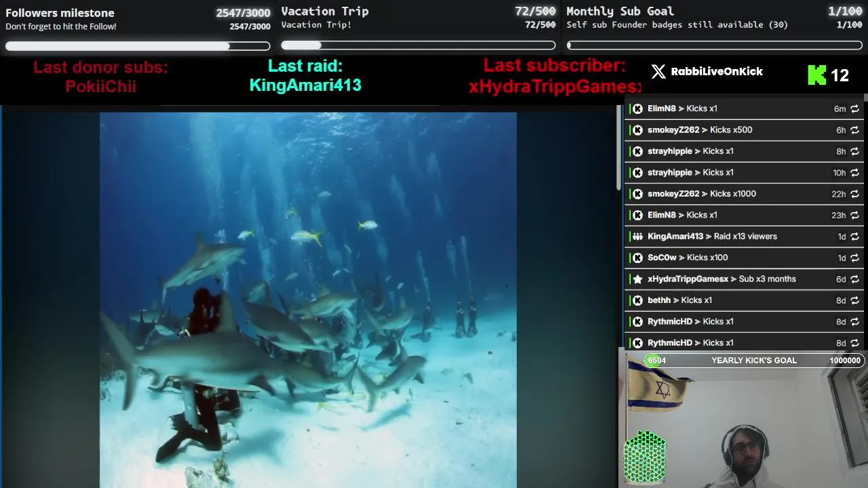Click the RabbiLiveOnKick handle text
Viewport: 868px width, 488px height.
717,72
